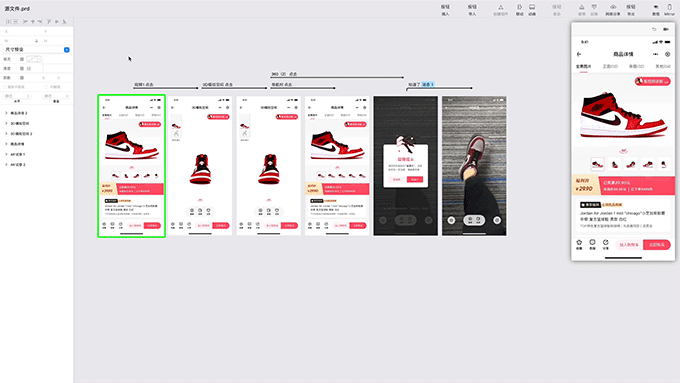The height and width of the screenshot is (383, 680).
Task: Expand the AR试穿 2 layer group
Action: click(x=6, y=164)
